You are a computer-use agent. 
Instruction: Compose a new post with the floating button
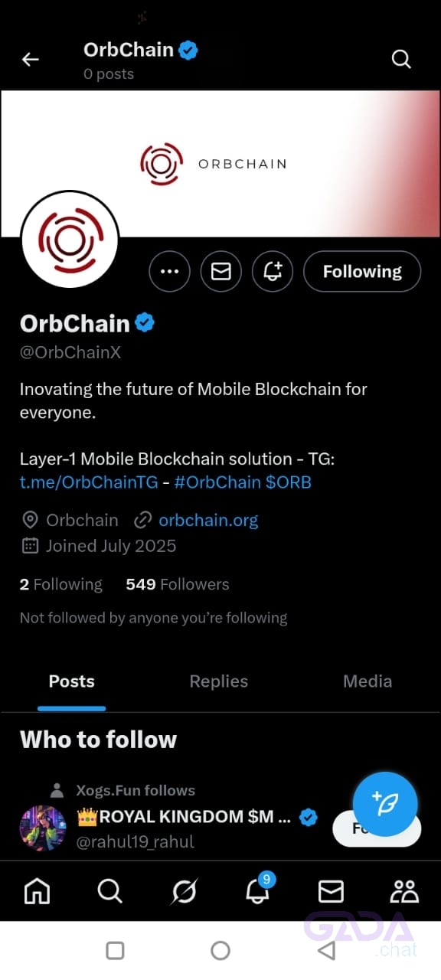pyautogui.click(x=385, y=804)
